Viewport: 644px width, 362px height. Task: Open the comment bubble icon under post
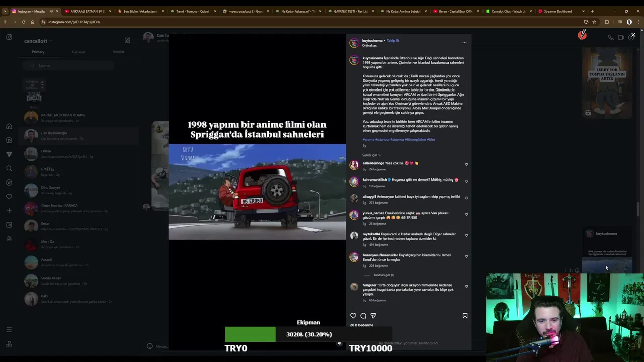363,316
